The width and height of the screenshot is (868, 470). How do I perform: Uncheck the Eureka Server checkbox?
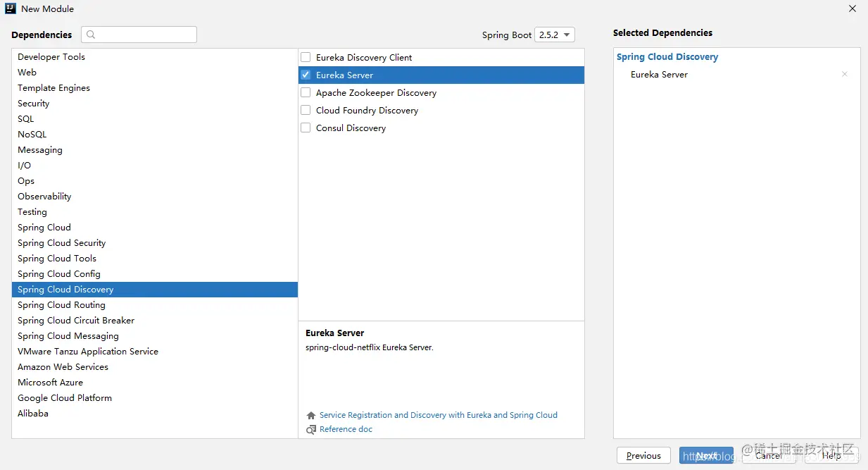coord(306,75)
